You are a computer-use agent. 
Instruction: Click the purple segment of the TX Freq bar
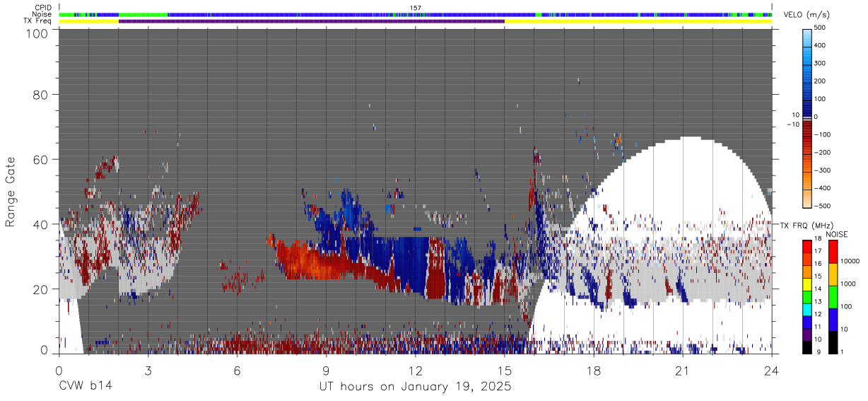[x=311, y=21]
